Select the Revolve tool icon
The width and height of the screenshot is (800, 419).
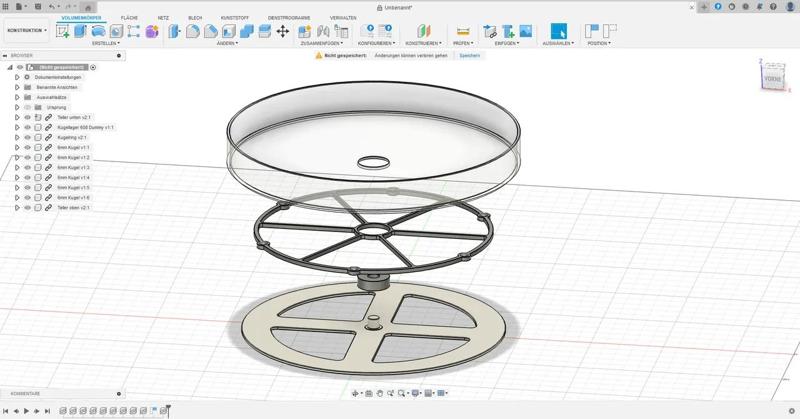(98, 31)
